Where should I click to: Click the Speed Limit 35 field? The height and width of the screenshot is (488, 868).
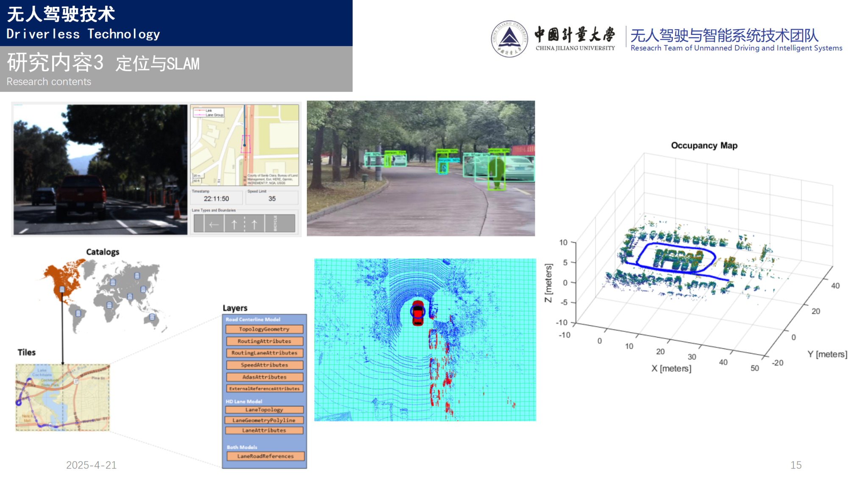coord(272,198)
